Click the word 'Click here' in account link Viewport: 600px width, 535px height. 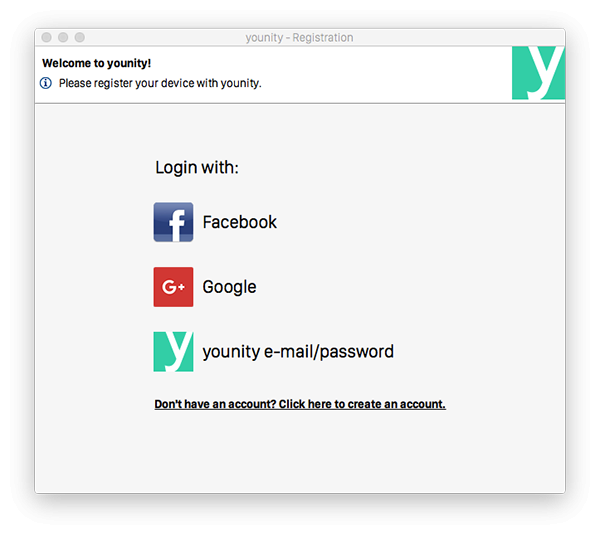pyautogui.click(x=307, y=404)
